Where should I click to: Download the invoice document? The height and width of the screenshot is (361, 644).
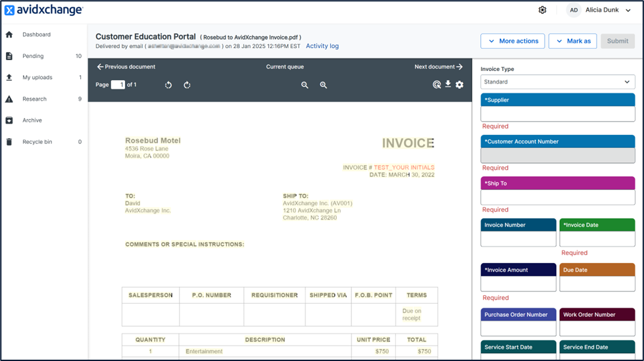(x=448, y=84)
